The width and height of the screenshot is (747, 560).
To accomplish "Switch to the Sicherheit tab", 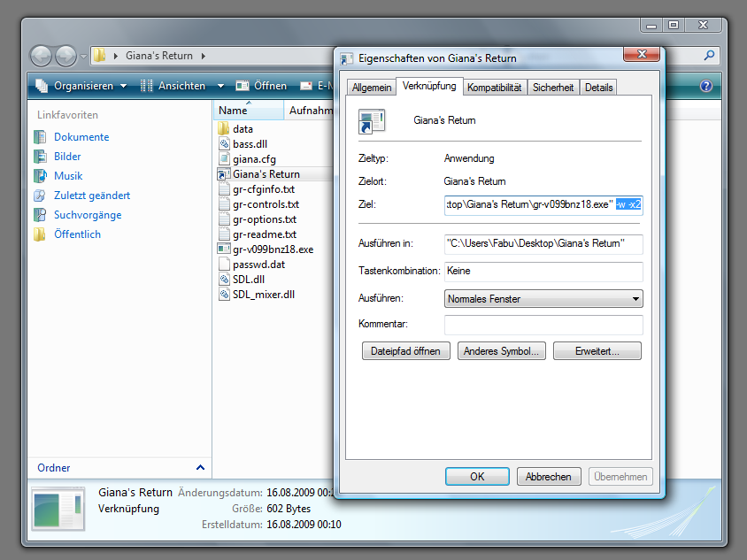I will 553,88.
